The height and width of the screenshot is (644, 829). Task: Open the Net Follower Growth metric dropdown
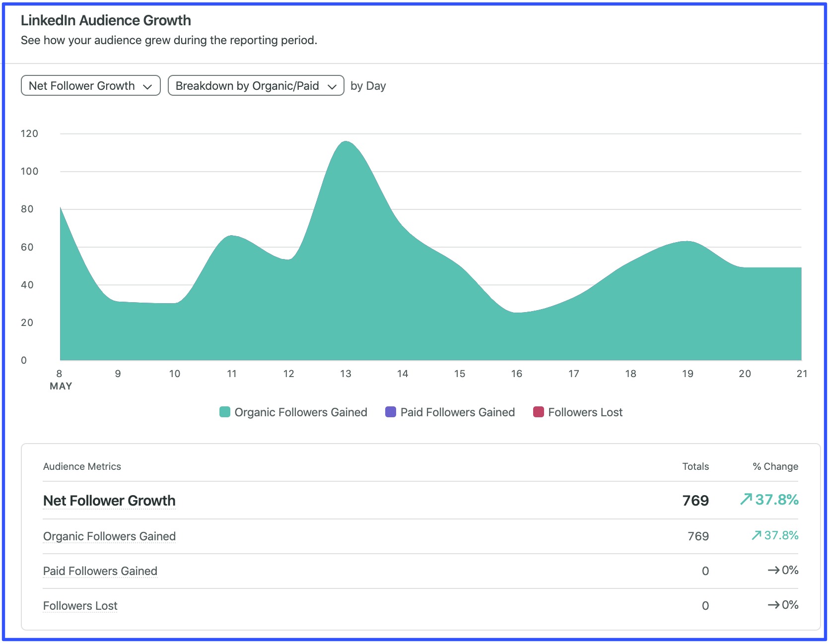tap(90, 85)
